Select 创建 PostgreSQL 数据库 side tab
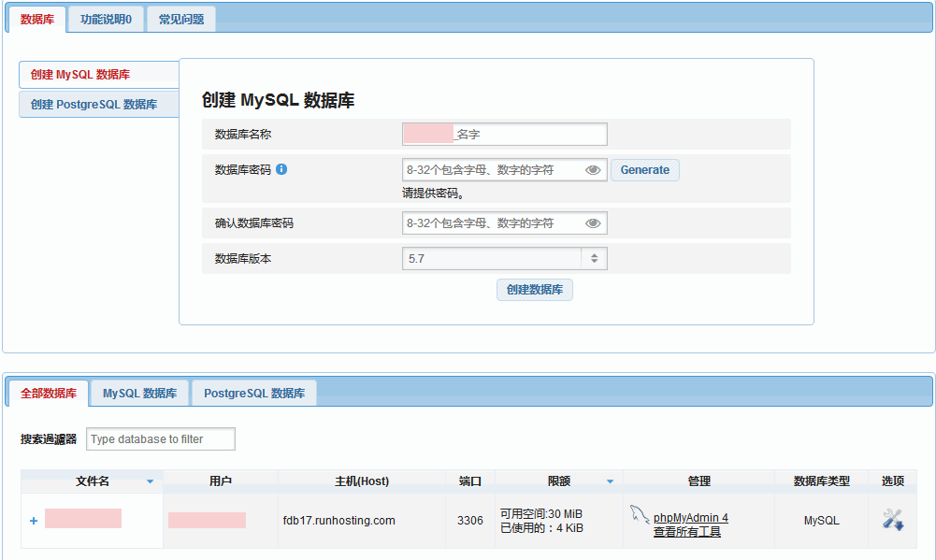 pyautogui.click(x=99, y=105)
